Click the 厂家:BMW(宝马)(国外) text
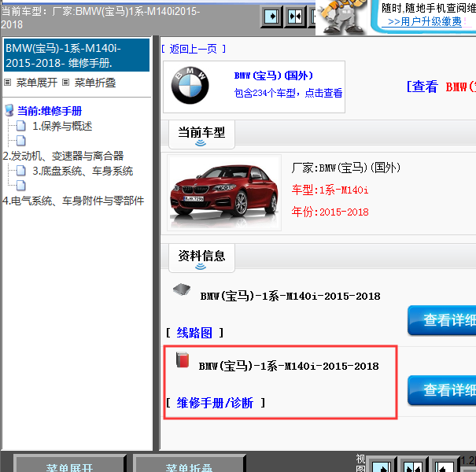Image resolution: width=476 pixels, height=472 pixels. click(x=346, y=168)
